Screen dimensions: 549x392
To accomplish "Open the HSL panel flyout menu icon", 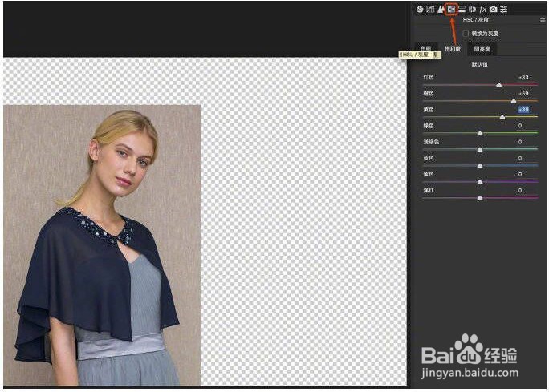I will [543, 20].
